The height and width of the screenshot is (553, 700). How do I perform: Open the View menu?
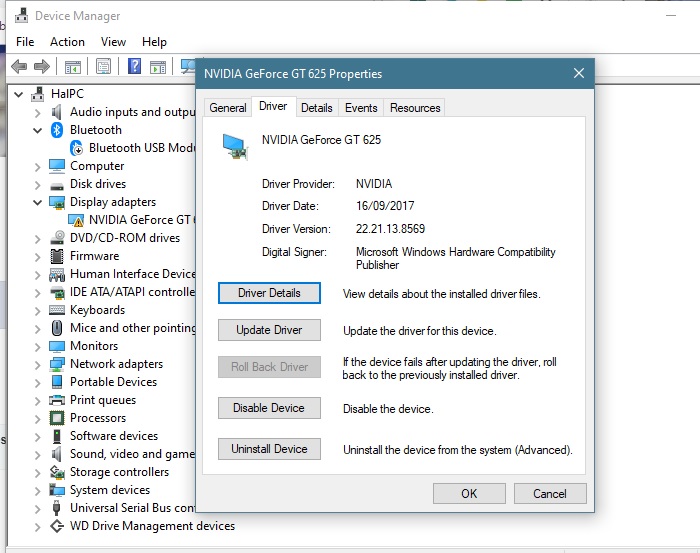[113, 42]
